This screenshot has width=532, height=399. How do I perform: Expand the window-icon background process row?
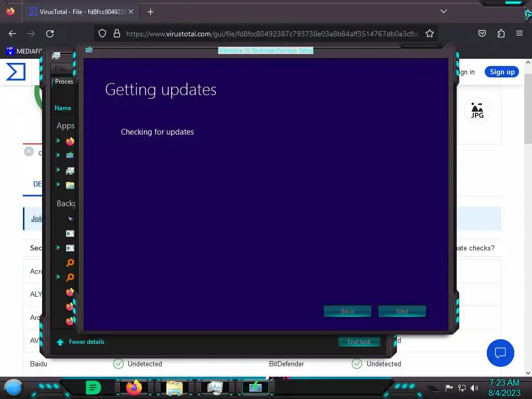click(58, 248)
